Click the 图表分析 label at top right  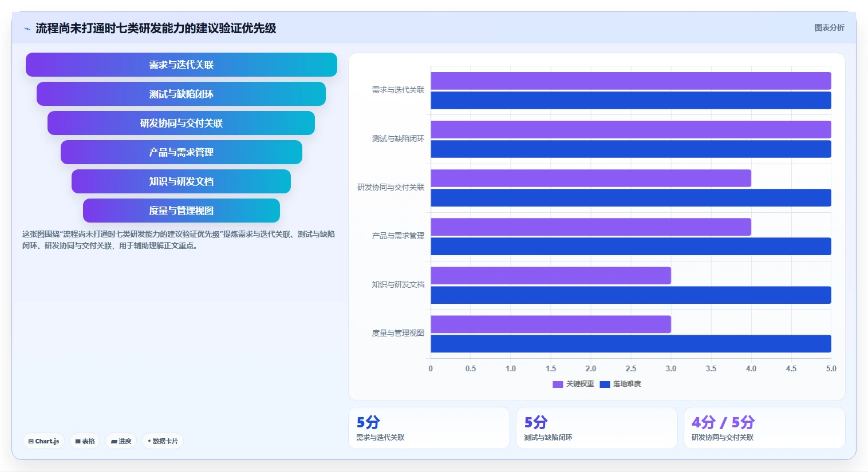coord(829,27)
